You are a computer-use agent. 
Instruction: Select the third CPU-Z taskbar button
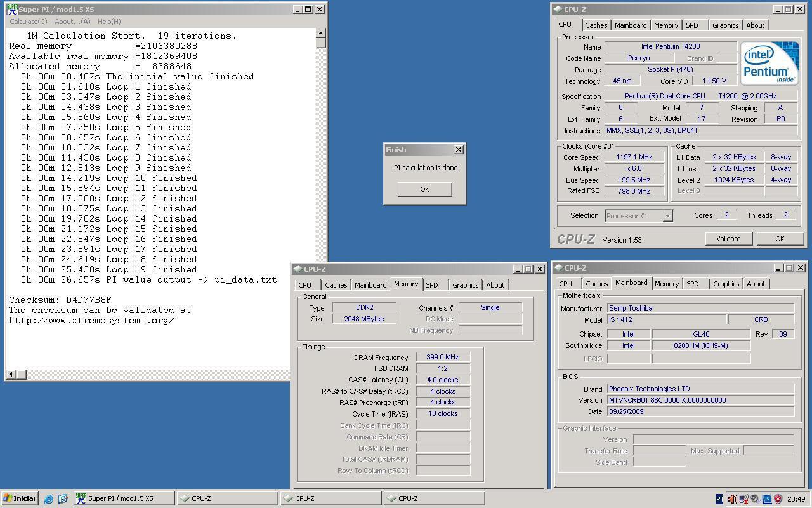point(434,498)
